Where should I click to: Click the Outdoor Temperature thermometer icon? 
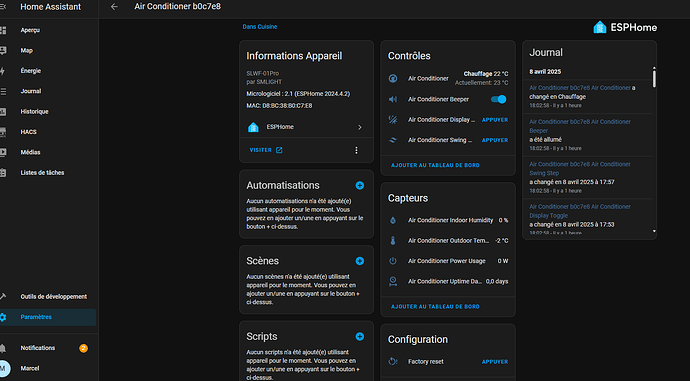(x=393, y=241)
